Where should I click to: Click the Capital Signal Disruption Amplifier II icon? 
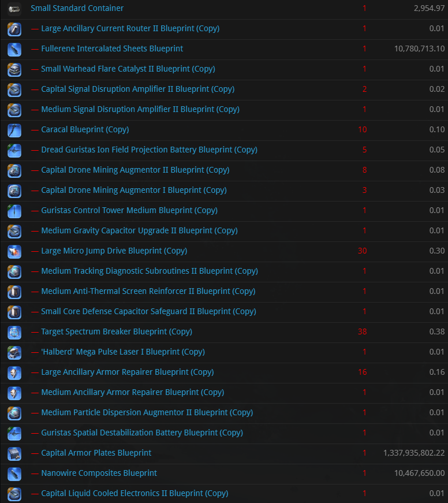coord(14,90)
